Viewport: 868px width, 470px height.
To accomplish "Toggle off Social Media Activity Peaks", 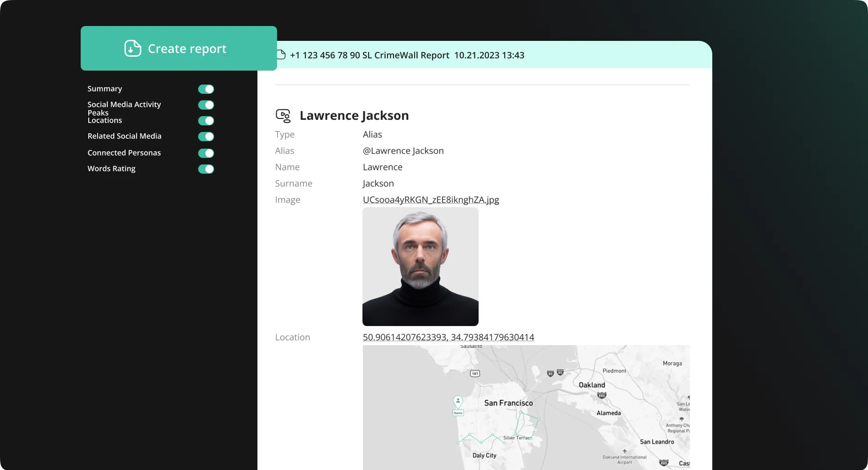I will [x=206, y=105].
